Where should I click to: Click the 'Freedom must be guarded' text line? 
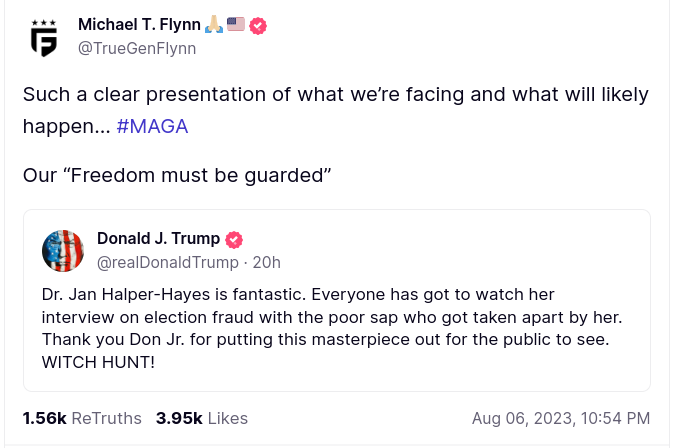[x=176, y=176]
